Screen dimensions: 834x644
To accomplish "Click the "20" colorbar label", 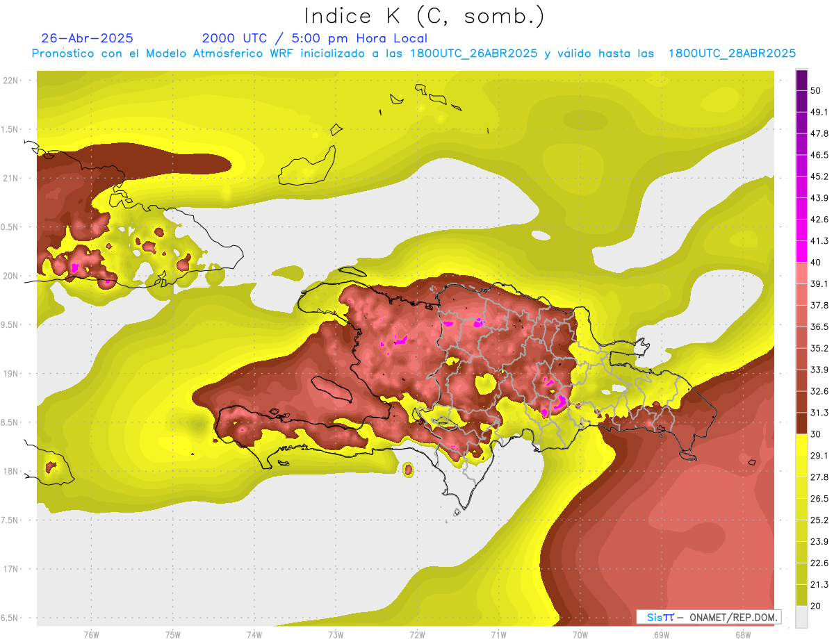I will click(x=817, y=606).
